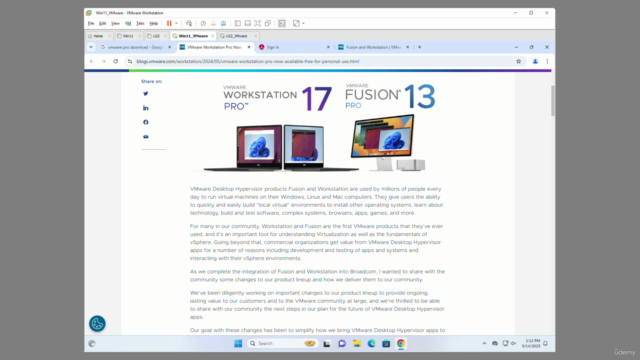Viewport: 640px width, 360px height.
Task: Open Chrome three-dot menu
Action: point(547,62)
